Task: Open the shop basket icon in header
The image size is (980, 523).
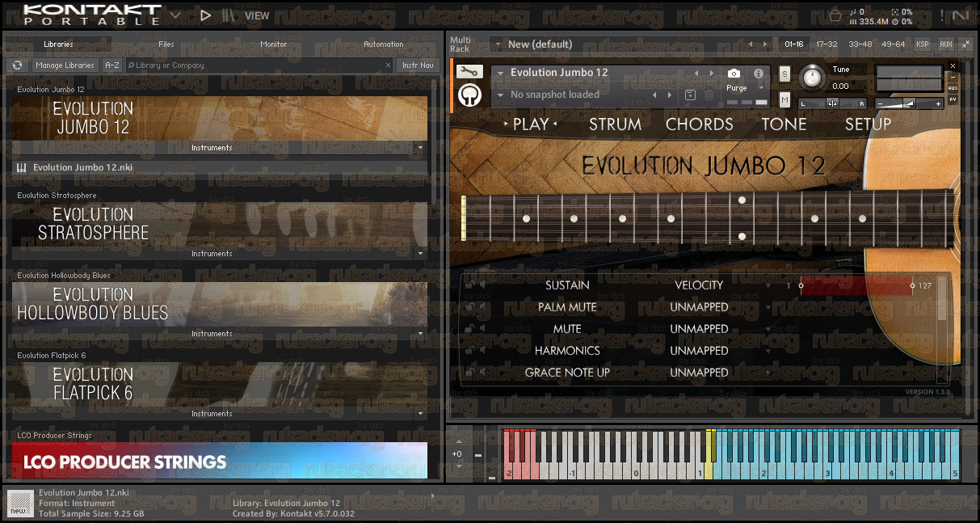Action: 835,15
